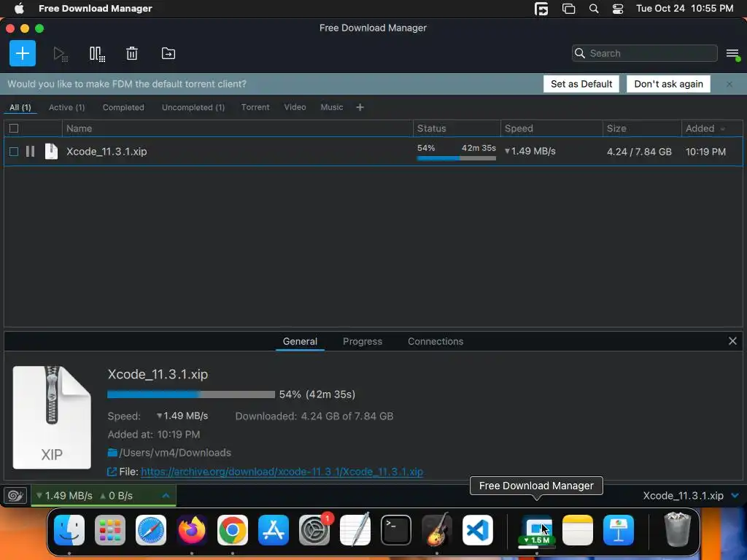Open System Settings from the Dock
The height and width of the screenshot is (560, 747).
pyautogui.click(x=314, y=530)
